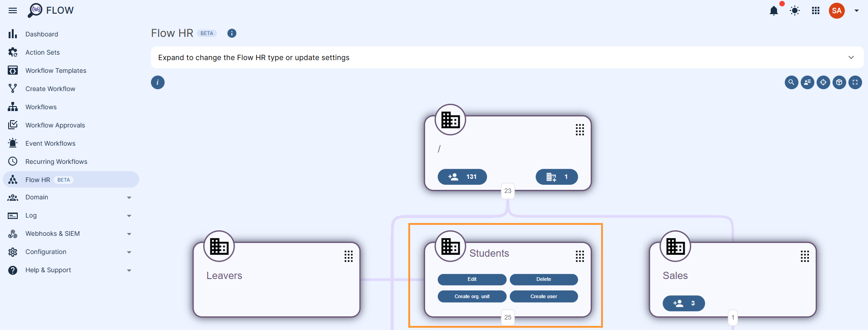Toggle the Students card grid menu
This screenshot has height=330, width=868.
(580, 256)
